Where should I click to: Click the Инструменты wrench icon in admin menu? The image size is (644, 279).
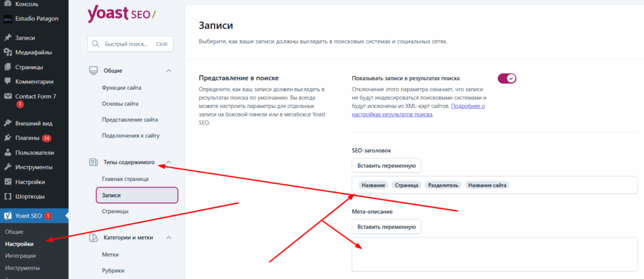click(x=7, y=167)
